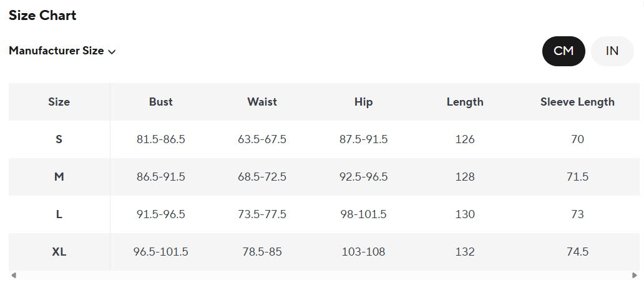The width and height of the screenshot is (644, 285).
Task: Click the Sleeve Length column header
Action: [577, 102]
